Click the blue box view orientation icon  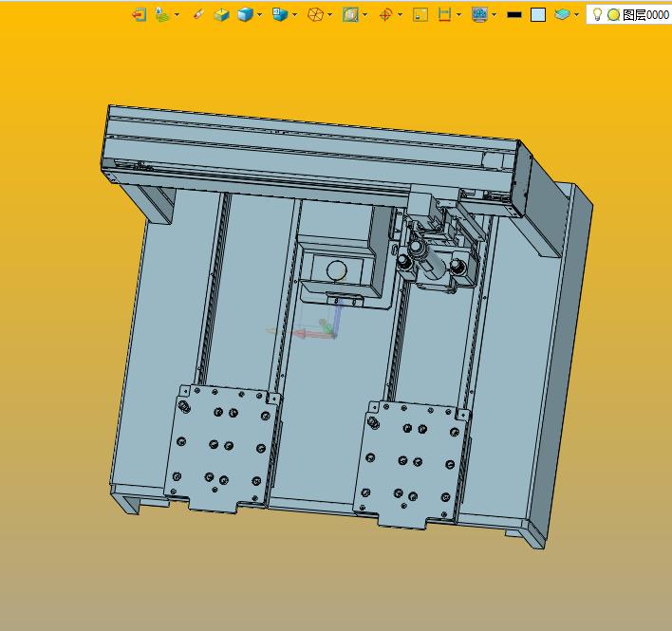point(280,14)
